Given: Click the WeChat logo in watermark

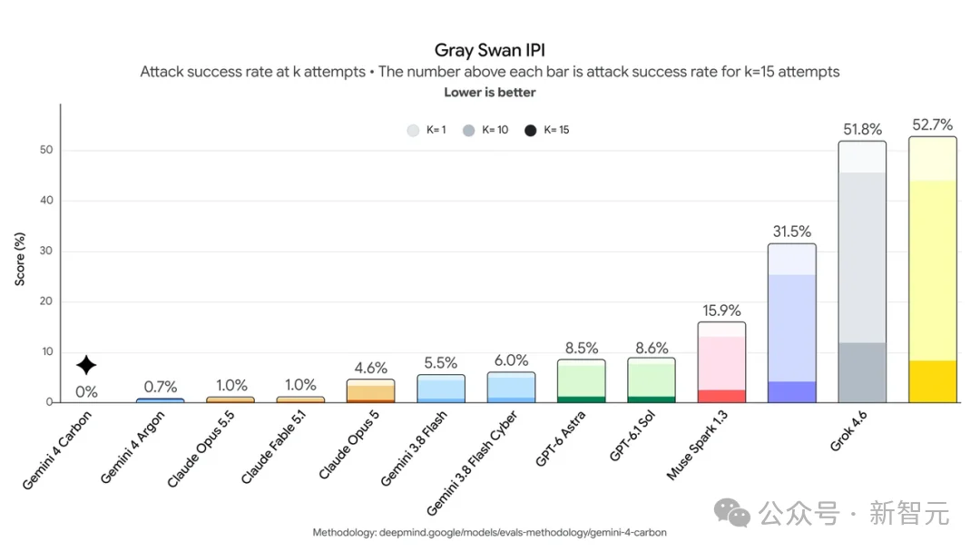Looking at the screenshot, I should point(732,513).
